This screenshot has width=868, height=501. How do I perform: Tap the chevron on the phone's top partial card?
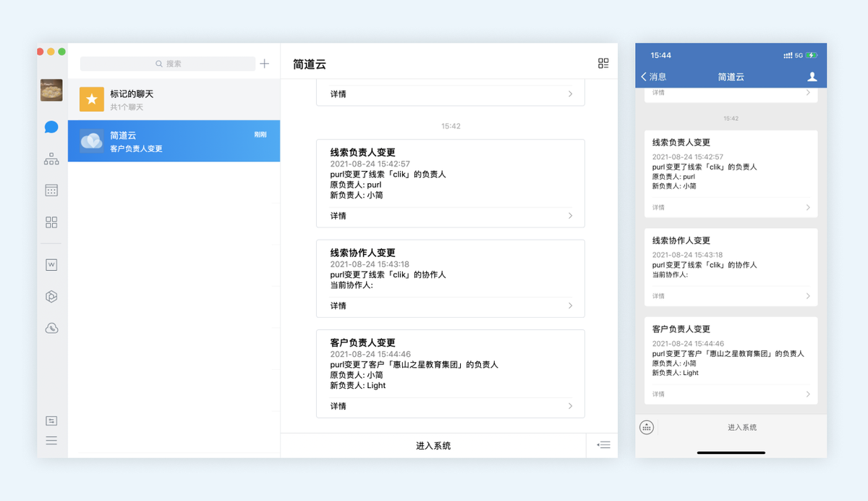(808, 93)
